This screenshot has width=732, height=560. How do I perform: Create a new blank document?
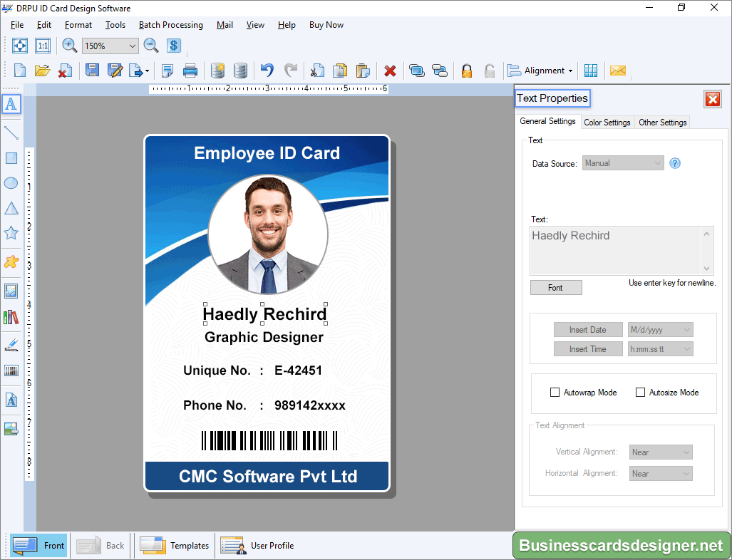tap(20, 71)
